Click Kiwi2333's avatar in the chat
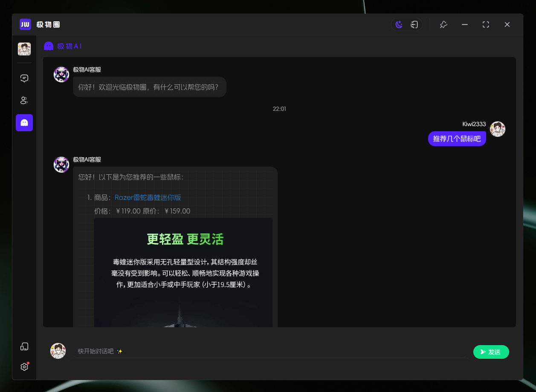The image size is (536, 392). coord(497,129)
